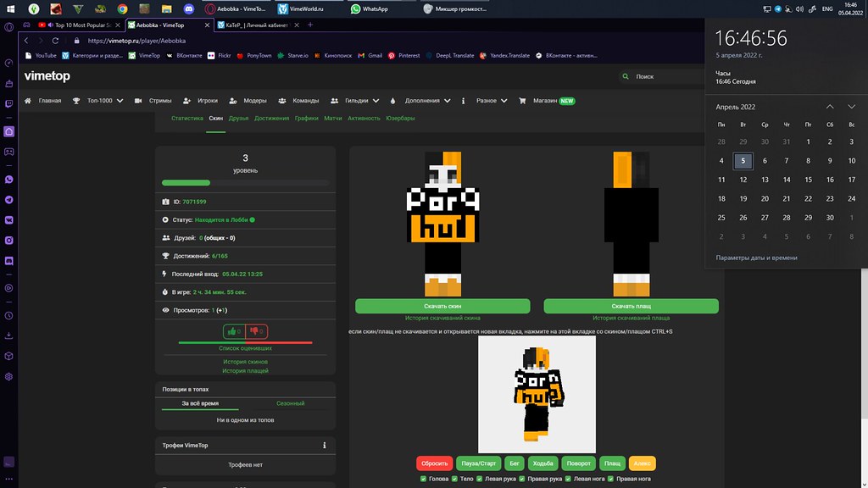Reload the page with the refresh icon
Viewport: 868px width, 488px height.
point(55,41)
